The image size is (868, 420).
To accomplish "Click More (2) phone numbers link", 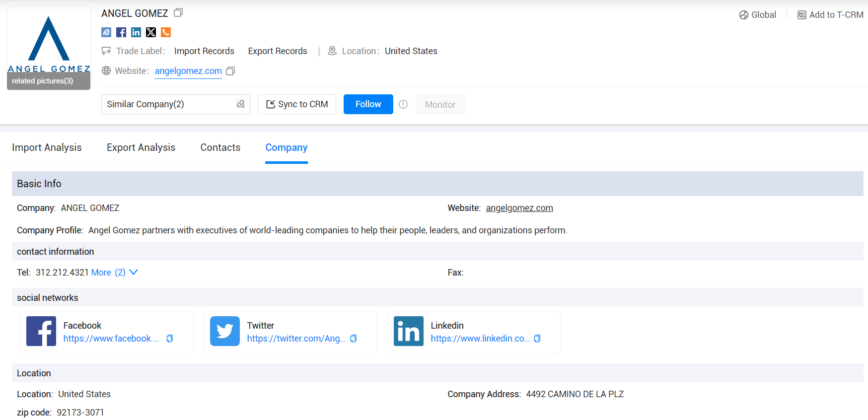I will [108, 273].
